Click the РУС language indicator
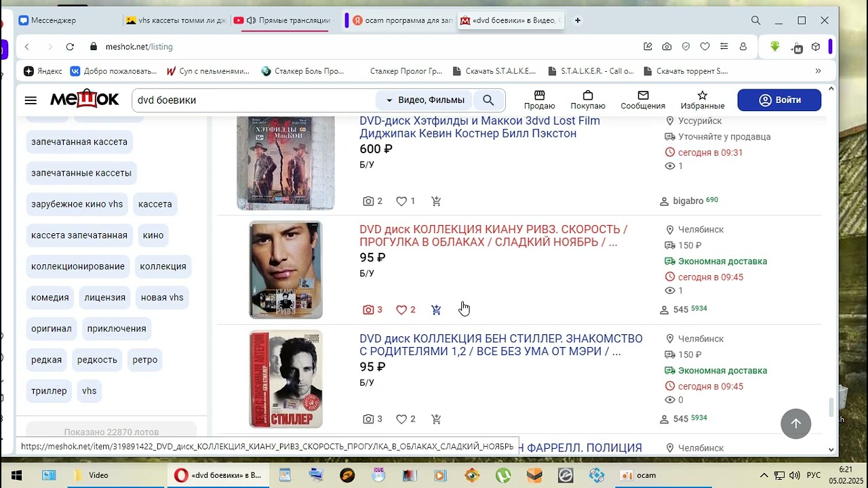Screen dimensions: 868x488 pos(814,475)
